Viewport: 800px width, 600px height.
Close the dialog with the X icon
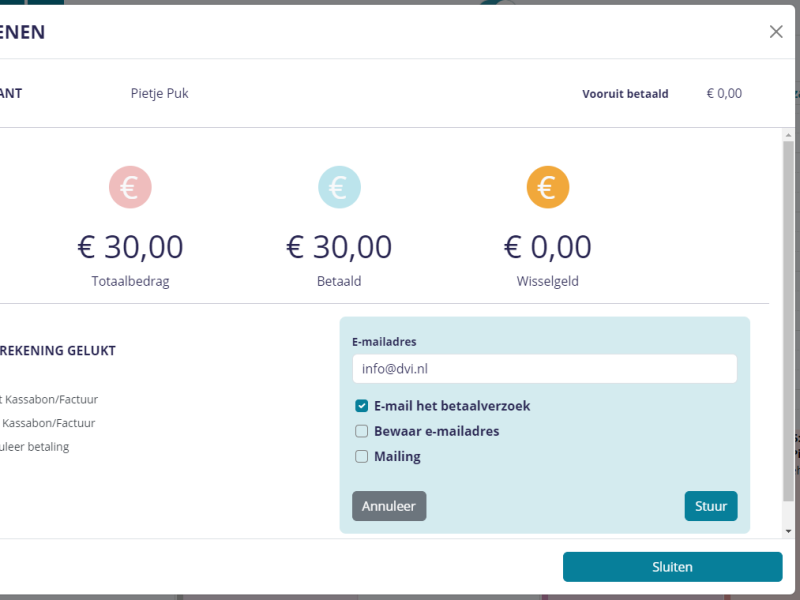pos(776,32)
